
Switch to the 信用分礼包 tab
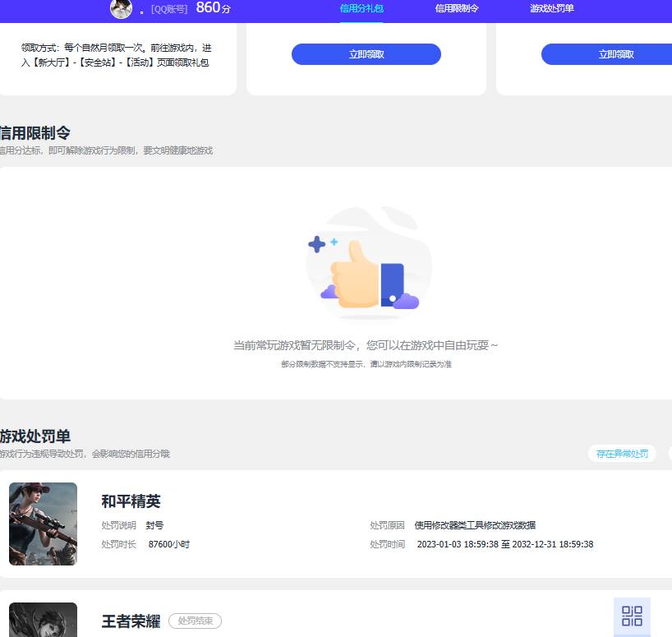tap(361, 11)
